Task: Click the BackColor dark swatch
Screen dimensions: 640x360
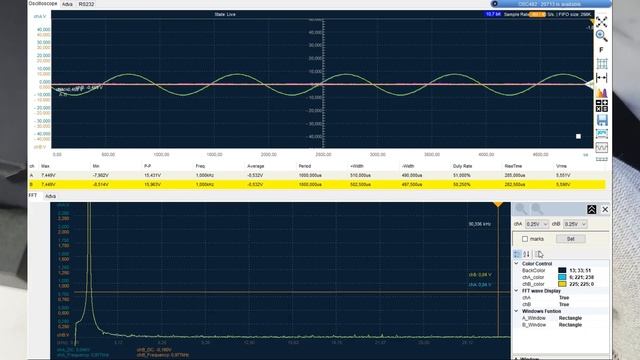Action: pyautogui.click(x=562, y=270)
